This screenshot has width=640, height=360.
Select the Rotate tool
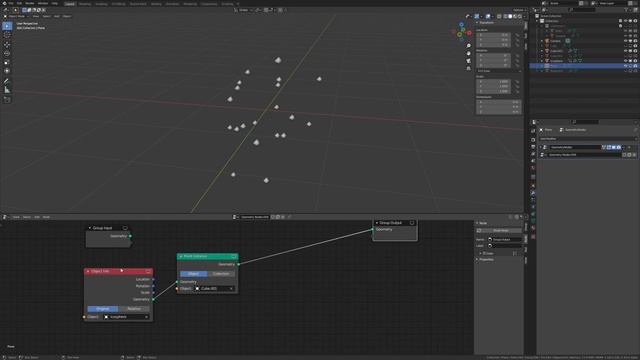[x=7, y=53]
